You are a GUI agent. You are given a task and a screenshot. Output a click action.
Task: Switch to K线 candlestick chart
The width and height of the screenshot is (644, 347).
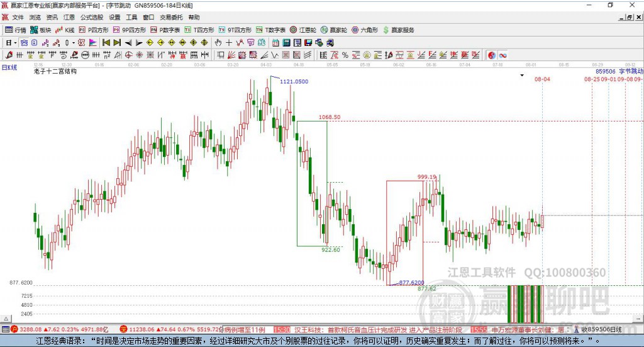pos(65,30)
